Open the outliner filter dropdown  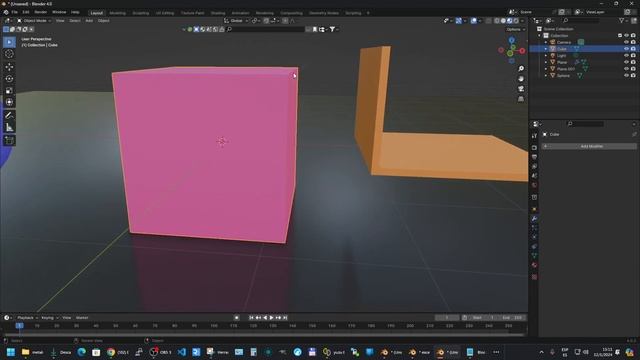623,20
